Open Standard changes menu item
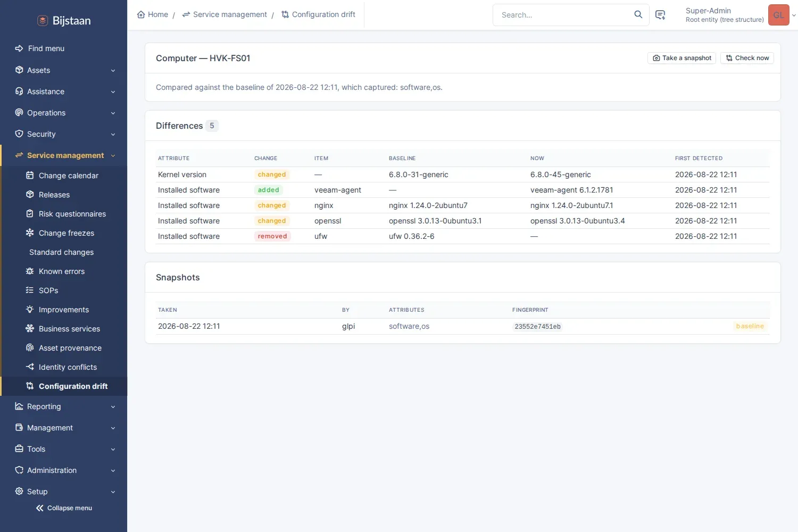This screenshot has width=798, height=532. tap(64, 252)
